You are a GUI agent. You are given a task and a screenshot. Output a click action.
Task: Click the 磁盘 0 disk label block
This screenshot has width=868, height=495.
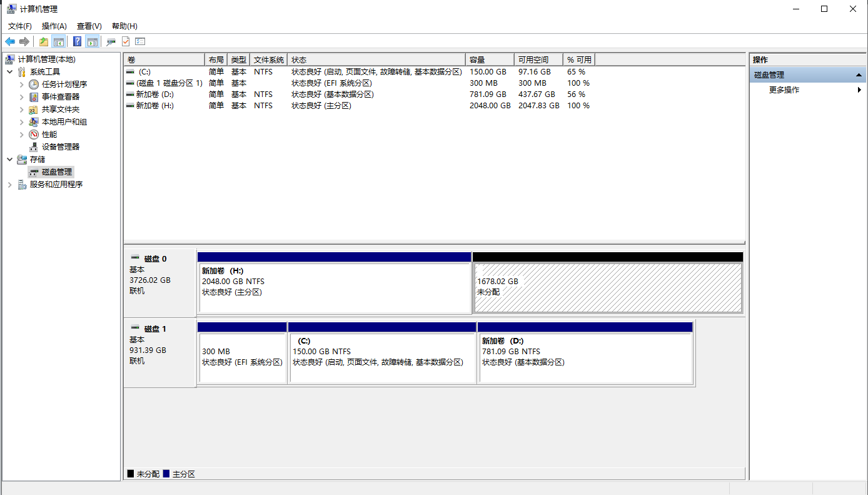(160, 282)
